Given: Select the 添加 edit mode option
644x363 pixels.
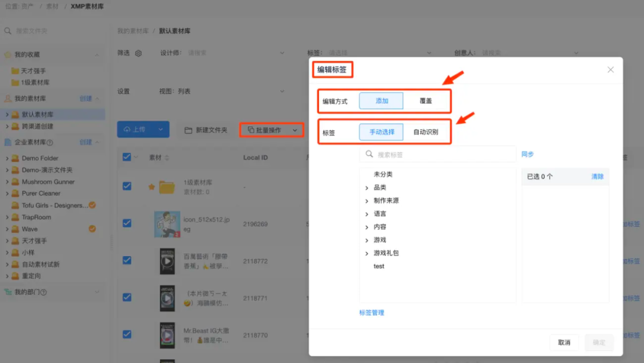Looking at the screenshot, I should [381, 100].
